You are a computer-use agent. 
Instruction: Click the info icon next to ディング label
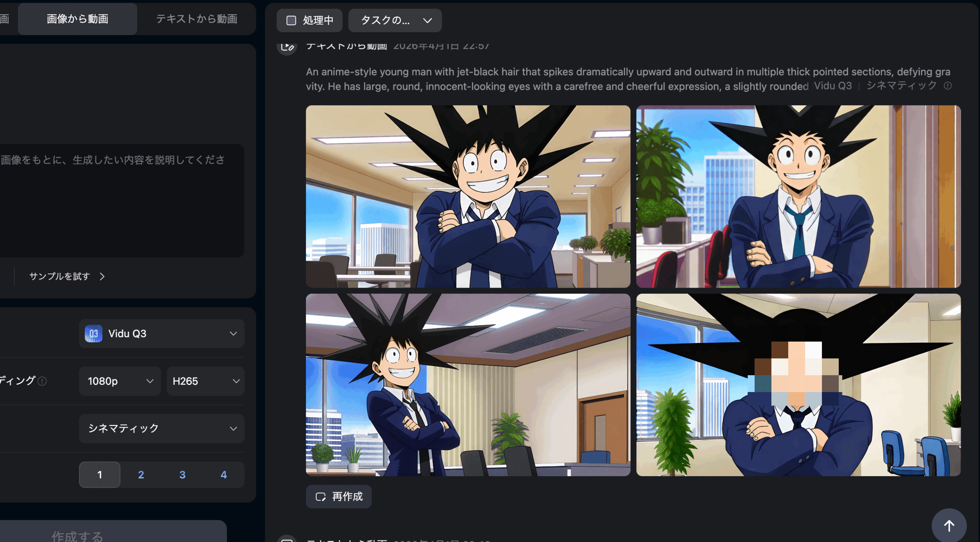coord(42,381)
